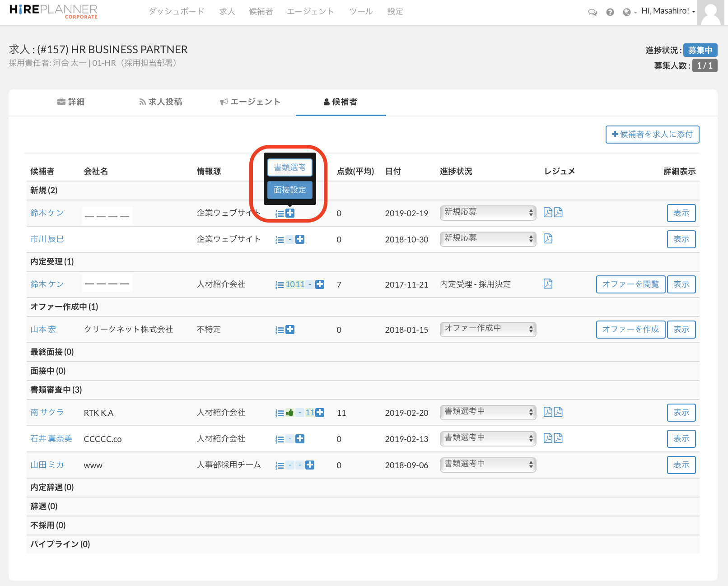Open the list icon for 山本 宏

coord(280,330)
